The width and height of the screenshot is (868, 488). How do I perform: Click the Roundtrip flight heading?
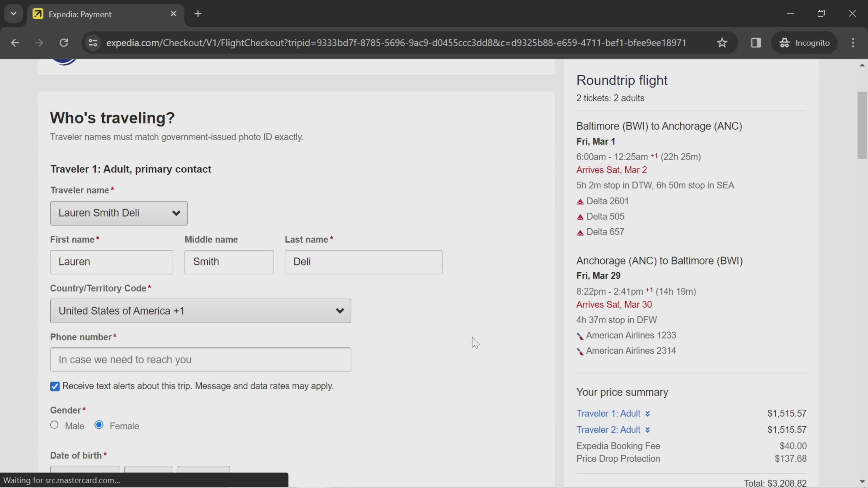(622, 80)
